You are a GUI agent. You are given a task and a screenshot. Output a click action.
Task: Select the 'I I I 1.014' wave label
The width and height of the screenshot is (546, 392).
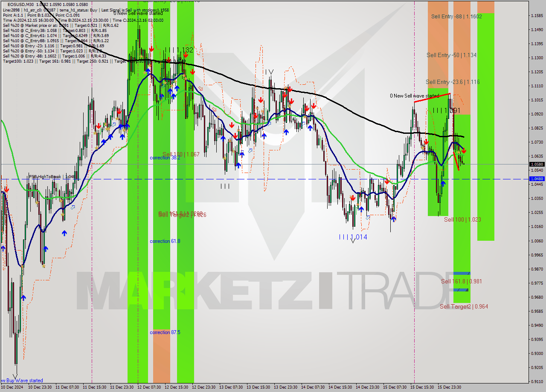point(353,237)
